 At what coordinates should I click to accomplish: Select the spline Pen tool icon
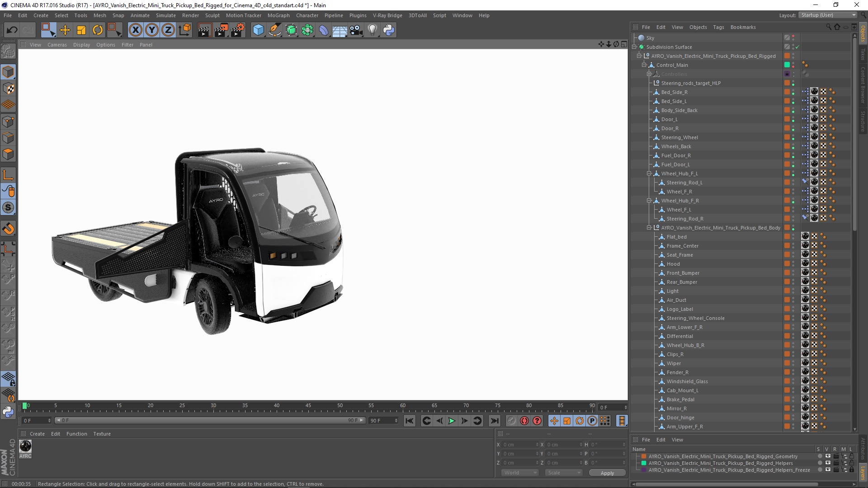point(274,30)
